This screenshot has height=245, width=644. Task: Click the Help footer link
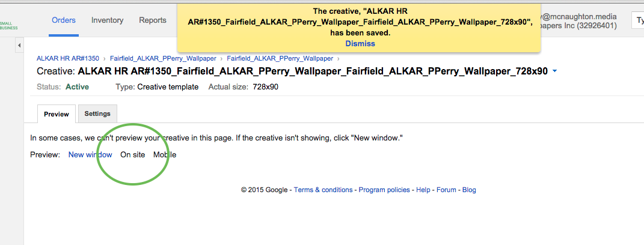tap(423, 190)
